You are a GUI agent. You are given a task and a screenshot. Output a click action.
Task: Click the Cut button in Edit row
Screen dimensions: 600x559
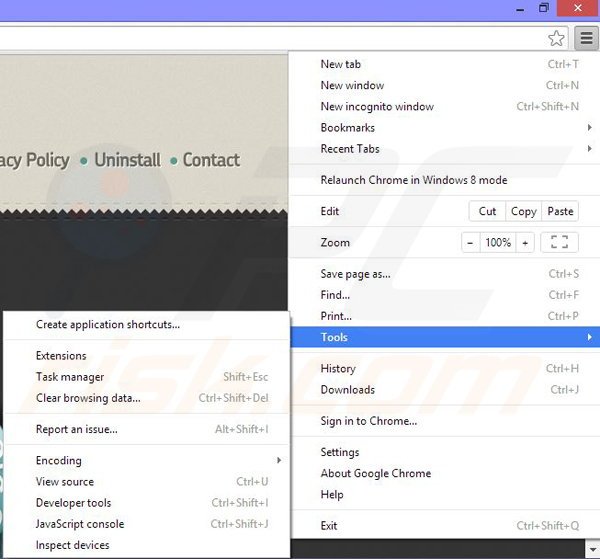tap(487, 212)
